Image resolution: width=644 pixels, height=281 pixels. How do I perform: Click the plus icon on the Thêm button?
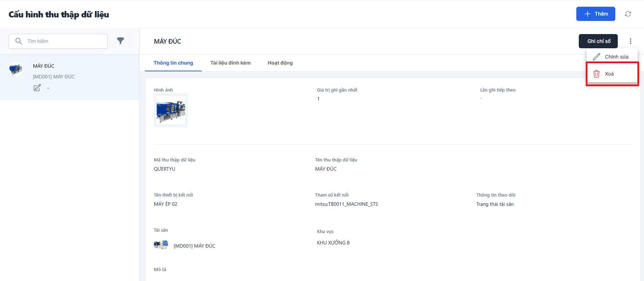[x=587, y=14]
